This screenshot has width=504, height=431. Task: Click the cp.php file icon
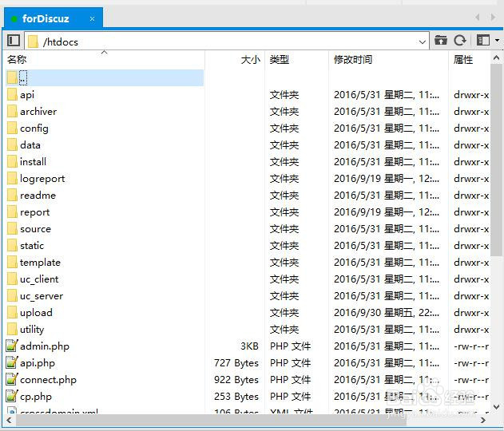[12, 397]
